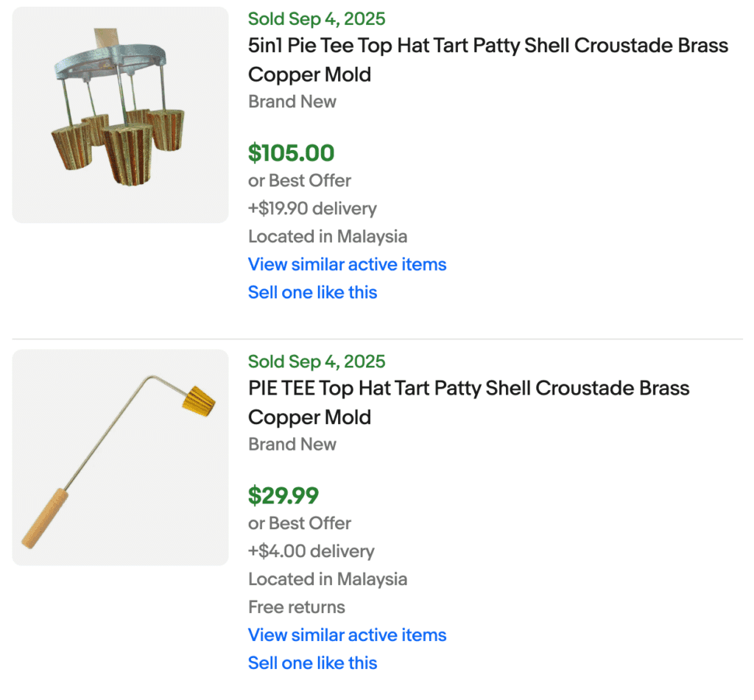Open the 5in1 Pie Tee mold thumbnail
This screenshot has width=754, height=700.
point(120,115)
